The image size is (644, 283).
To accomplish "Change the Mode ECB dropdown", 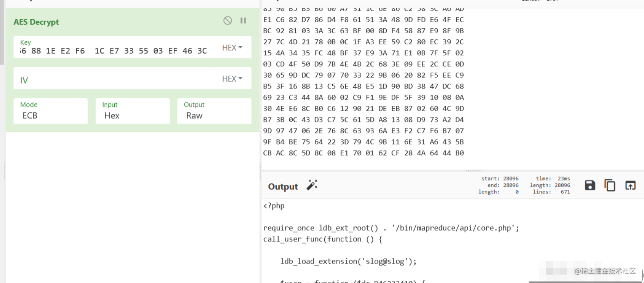I will pyautogui.click(x=51, y=111).
